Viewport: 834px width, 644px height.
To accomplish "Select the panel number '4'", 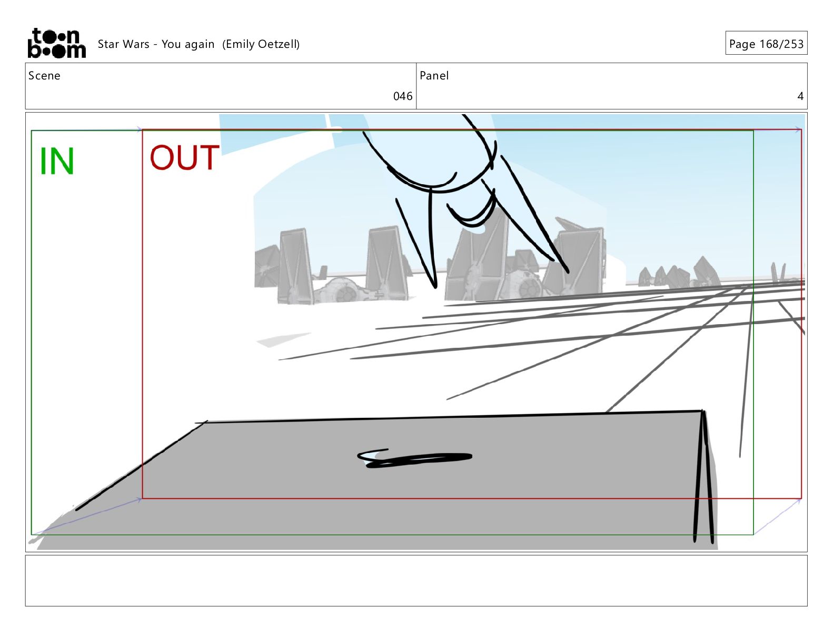I will pyautogui.click(x=800, y=96).
